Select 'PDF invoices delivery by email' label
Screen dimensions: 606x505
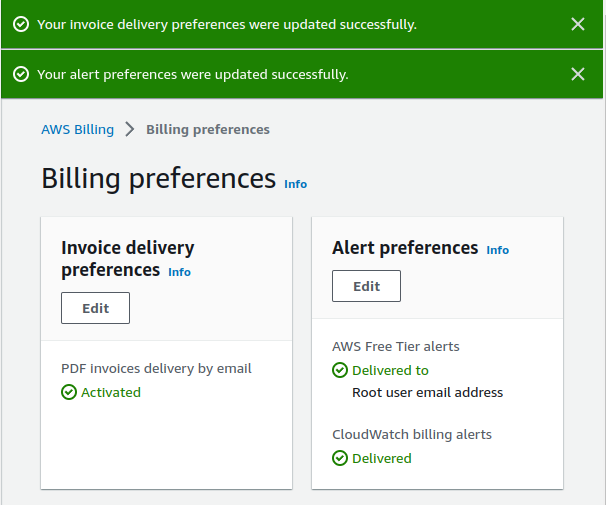tap(156, 369)
